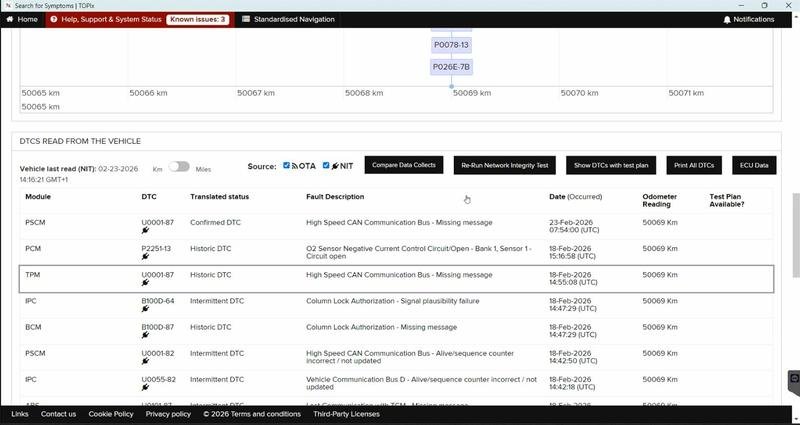Open the Cookie Policy footer link
Viewport: 800px width, 425px height.
point(111,414)
